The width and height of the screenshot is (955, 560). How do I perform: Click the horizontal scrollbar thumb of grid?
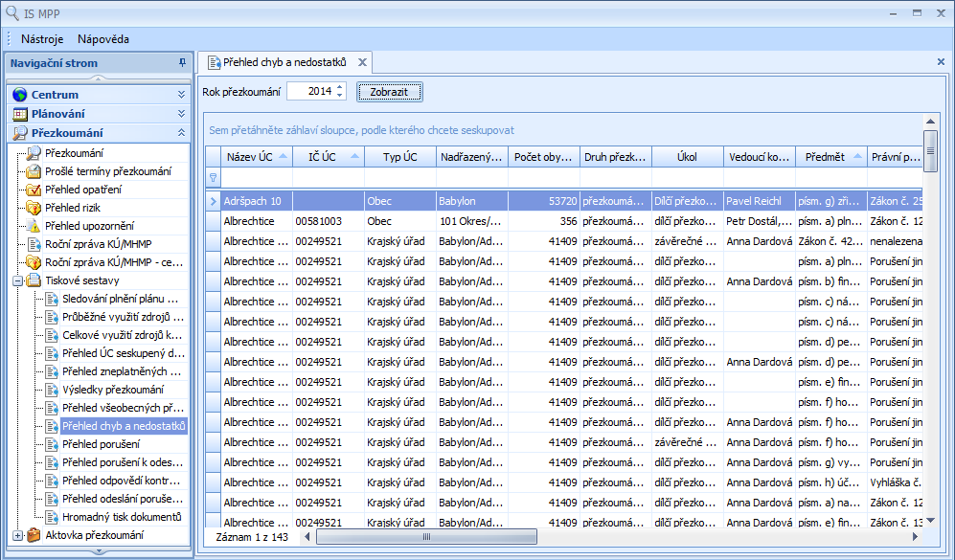click(426, 536)
